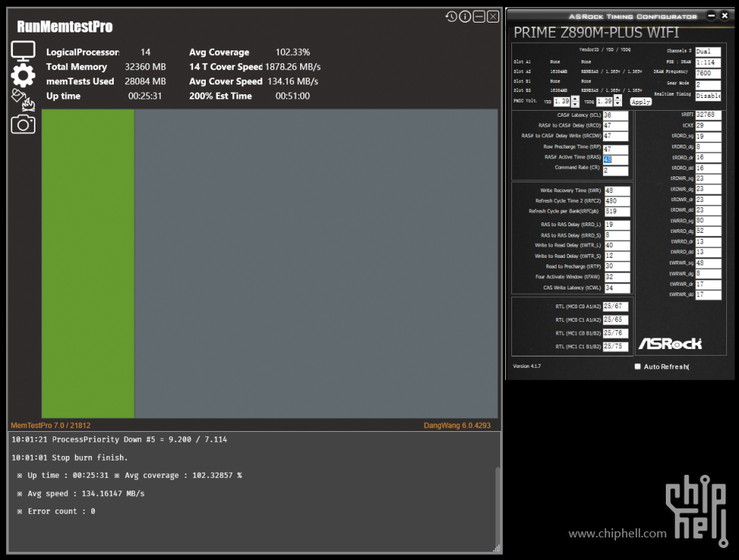Click the FSB : DRAM ratio field
The width and height of the screenshot is (739, 560).
point(708,62)
